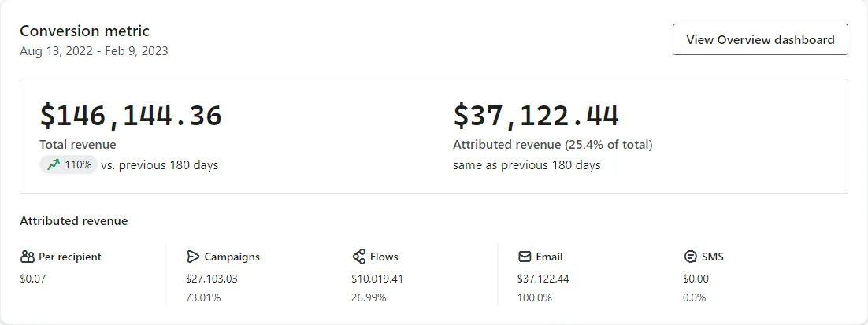The width and height of the screenshot is (868, 325).
Task: Click the Flows label
Action: click(x=384, y=257)
